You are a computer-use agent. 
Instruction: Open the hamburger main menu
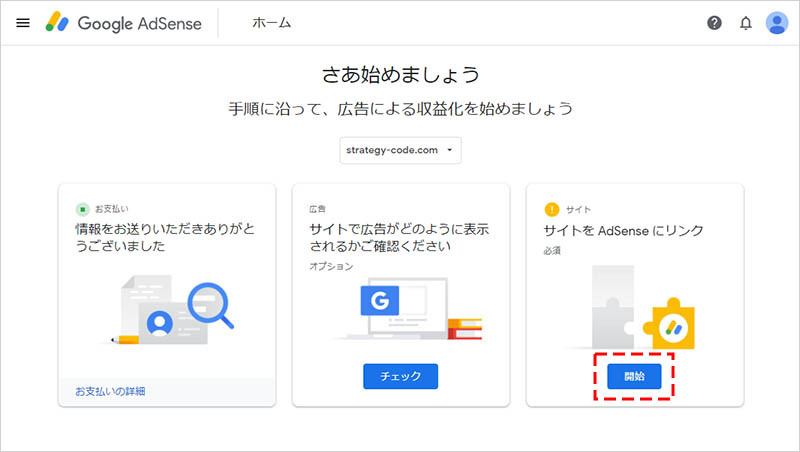click(23, 23)
